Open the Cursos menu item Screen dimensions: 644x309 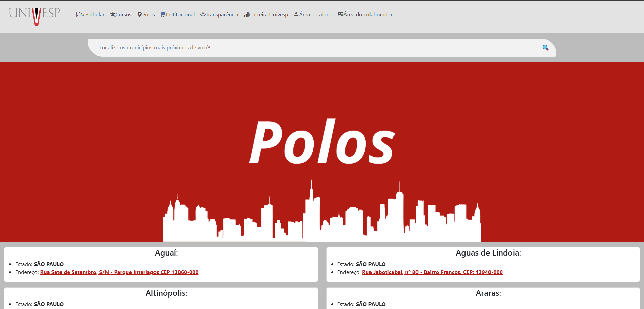point(123,14)
